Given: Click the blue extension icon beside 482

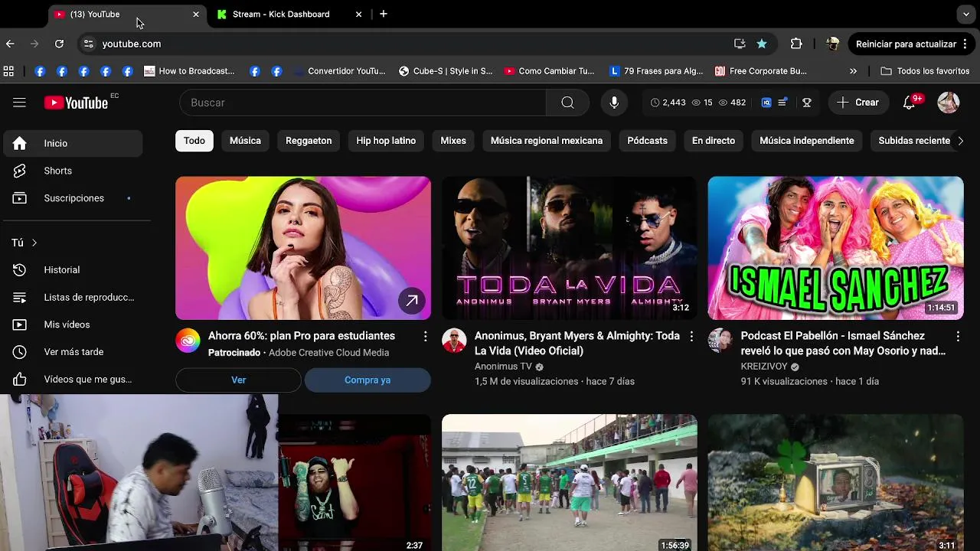Looking at the screenshot, I should click(x=766, y=103).
